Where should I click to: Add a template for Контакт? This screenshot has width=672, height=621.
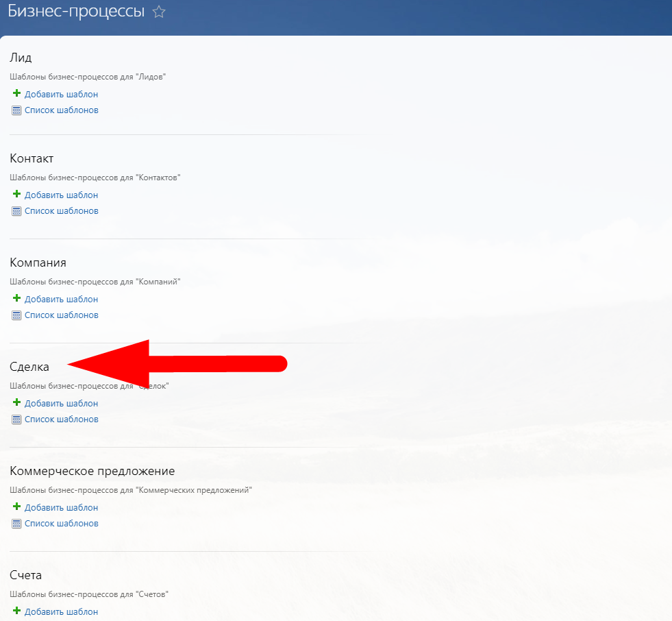pyautogui.click(x=61, y=195)
